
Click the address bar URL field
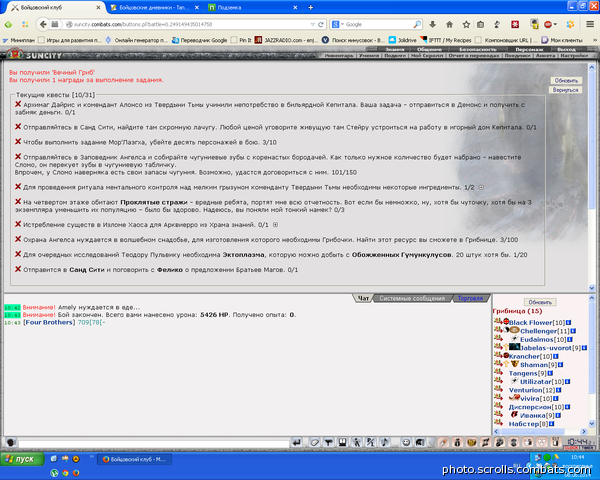(x=190, y=24)
